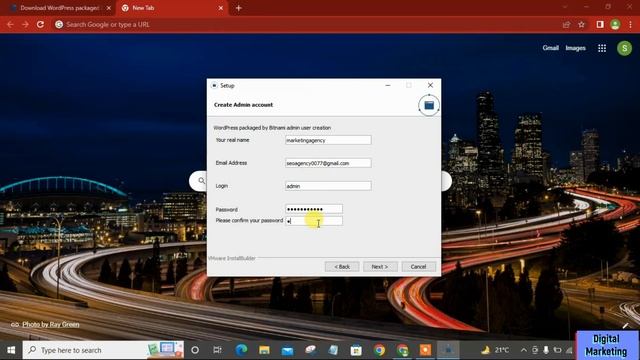Open second Chrome profile taskbar icon

point(402,350)
